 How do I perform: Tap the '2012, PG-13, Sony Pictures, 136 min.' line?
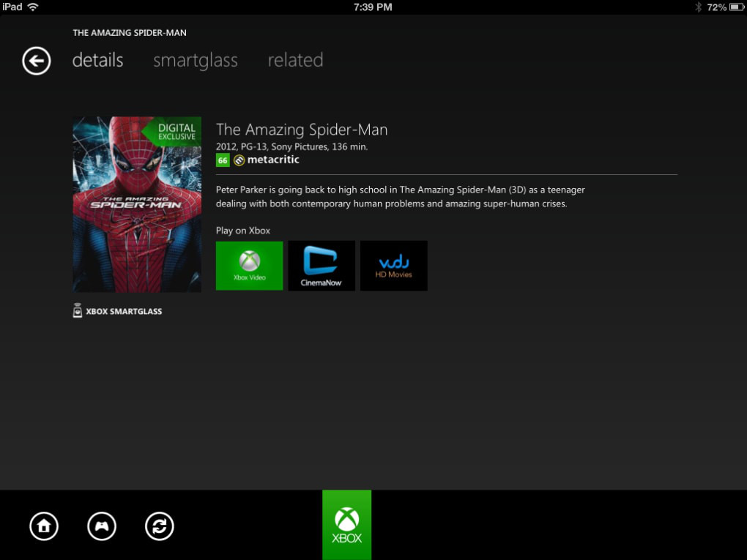[291, 146]
